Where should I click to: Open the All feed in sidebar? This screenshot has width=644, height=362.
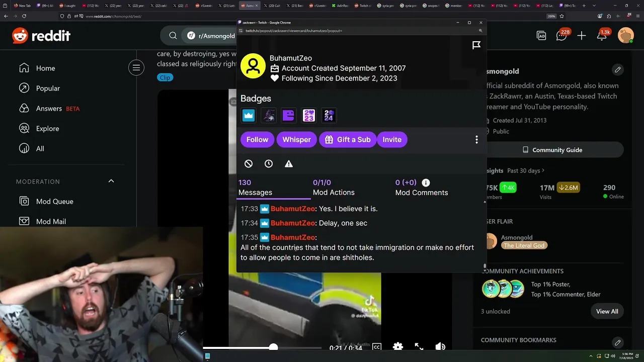[40, 148]
